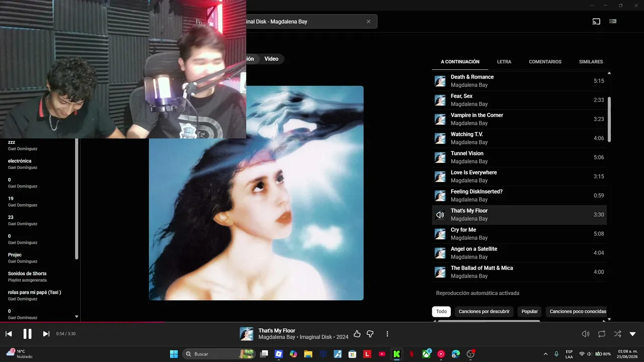Switch the player to Video mode
Viewport: 644px width, 362px height.
tap(271, 59)
